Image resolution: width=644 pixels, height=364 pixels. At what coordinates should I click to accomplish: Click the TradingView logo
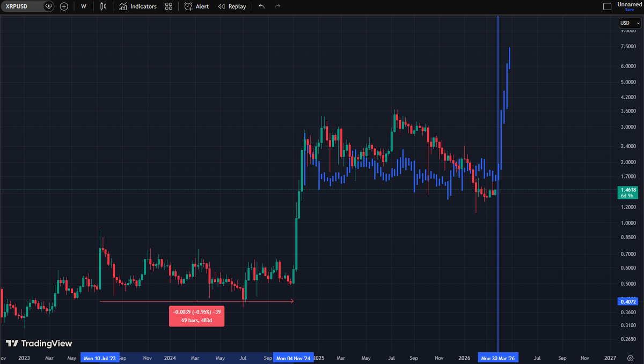(x=39, y=343)
